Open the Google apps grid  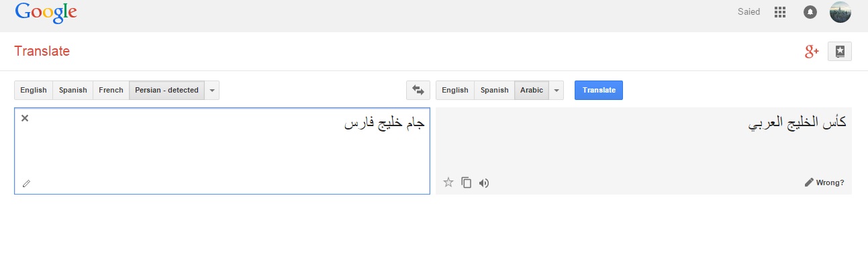coord(780,12)
